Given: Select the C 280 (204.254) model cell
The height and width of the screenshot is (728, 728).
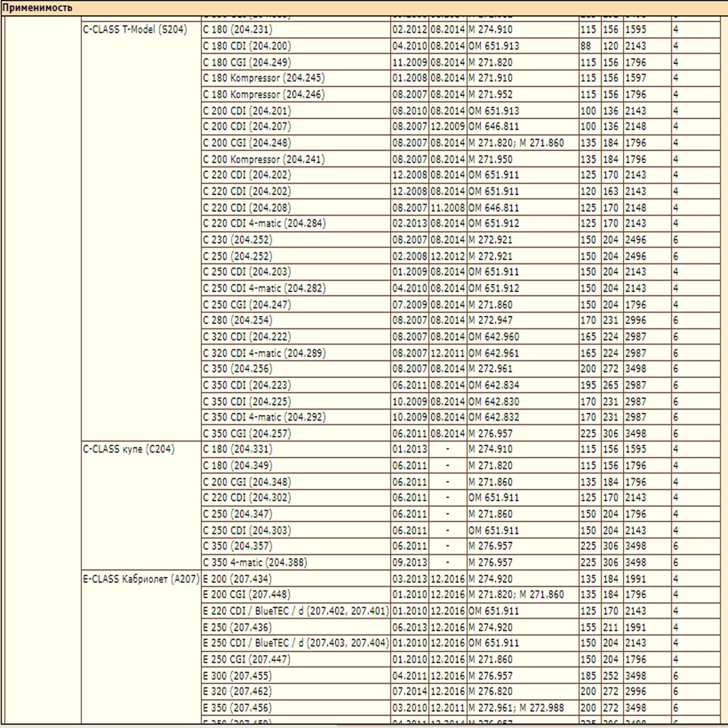Looking at the screenshot, I should pos(238,320).
